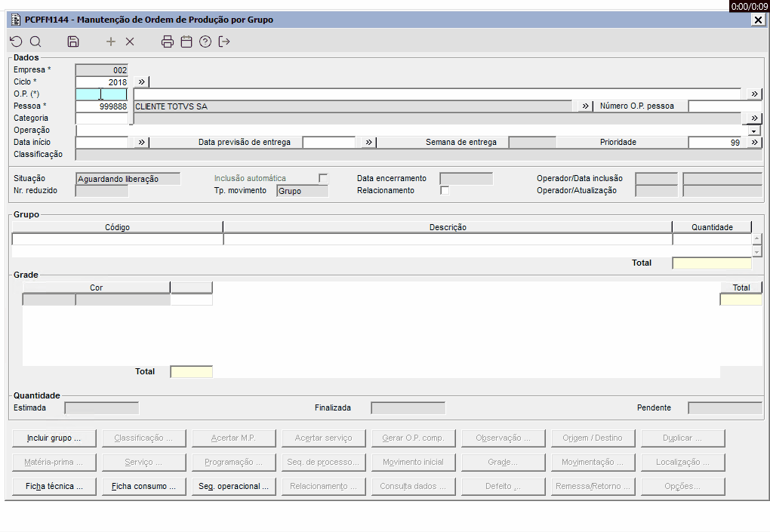Open Ficha consumo button
The height and width of the screenshot is (532, 770).
(x=144, y=487)
